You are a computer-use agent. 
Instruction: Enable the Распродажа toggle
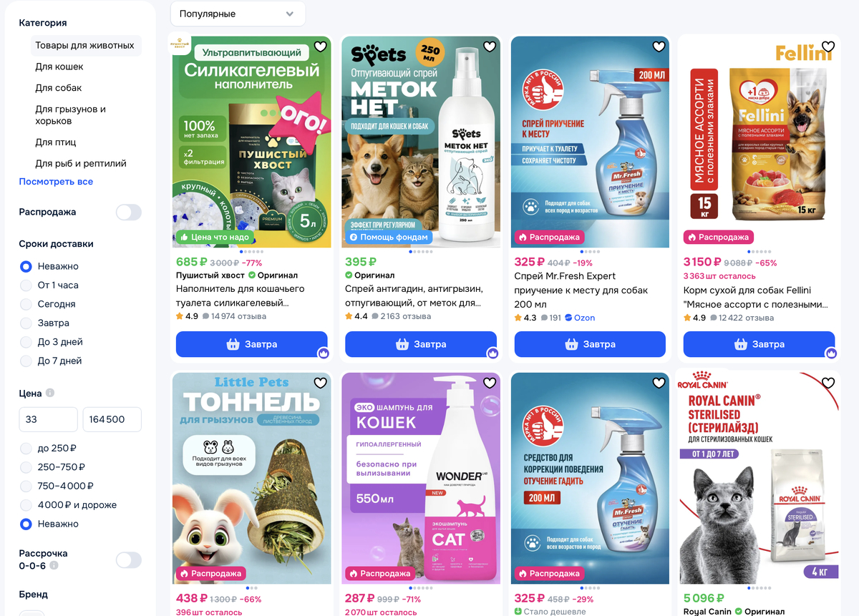point(129,212)
